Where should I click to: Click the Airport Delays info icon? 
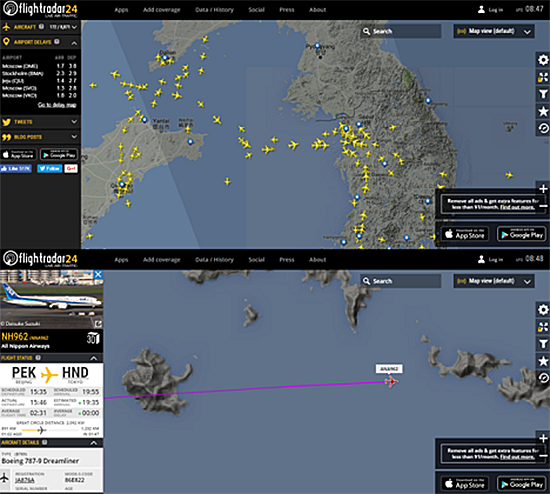click(56, 41)
